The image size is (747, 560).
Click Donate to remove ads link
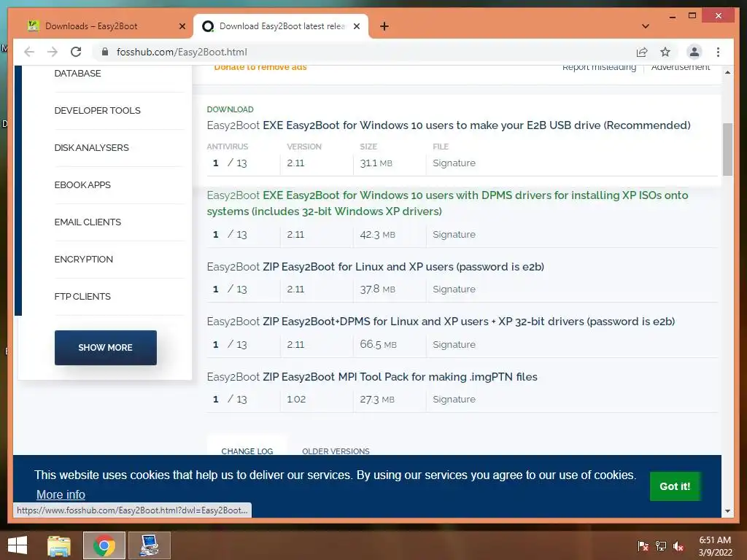tap(260, 67)
